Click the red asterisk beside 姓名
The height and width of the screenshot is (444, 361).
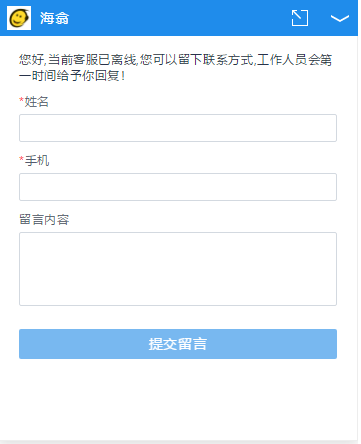pyautogui.click(x=21, y=100)
